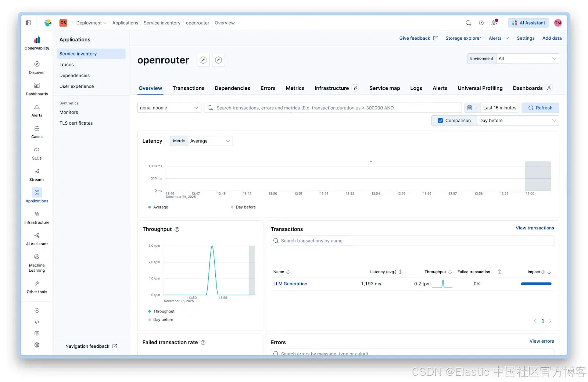588x382 pixels.
Task: Click the Add data link
Action: point(552,38)
